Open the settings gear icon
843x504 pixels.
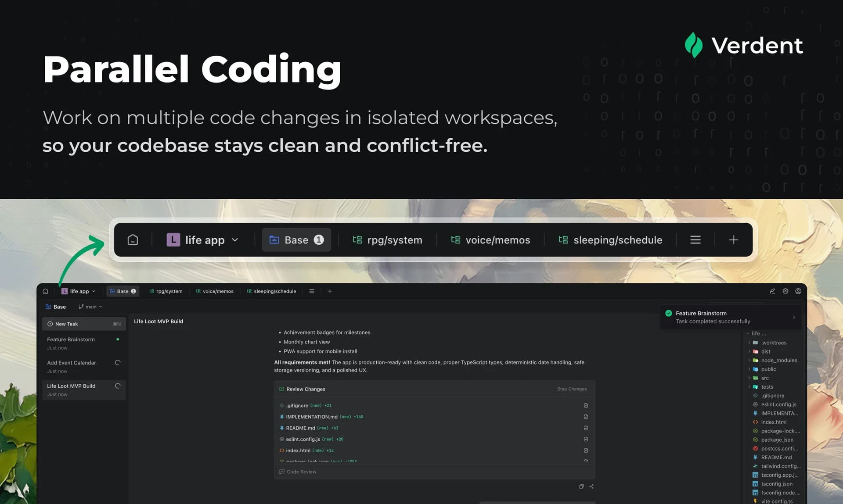pyautogui.click(x=785, y=291)
